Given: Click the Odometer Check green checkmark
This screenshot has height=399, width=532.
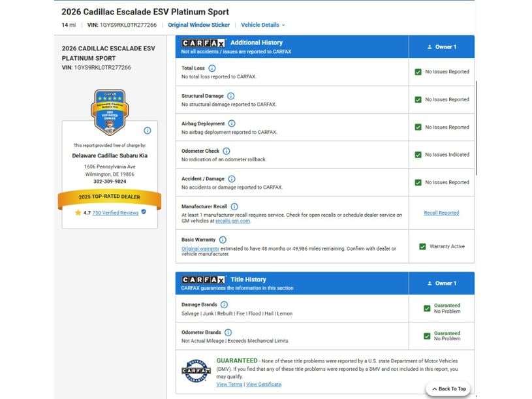Looking at the screenshot, I should (x=418, y=155).
